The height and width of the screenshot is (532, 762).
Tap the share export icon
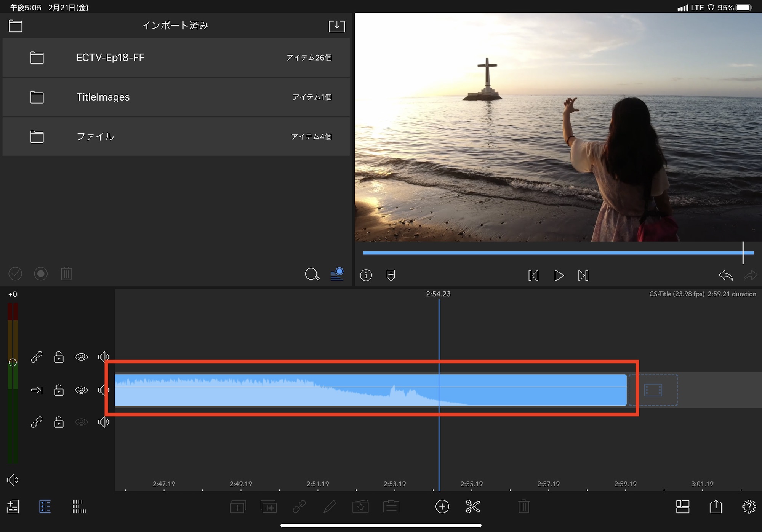coord(716,506)
